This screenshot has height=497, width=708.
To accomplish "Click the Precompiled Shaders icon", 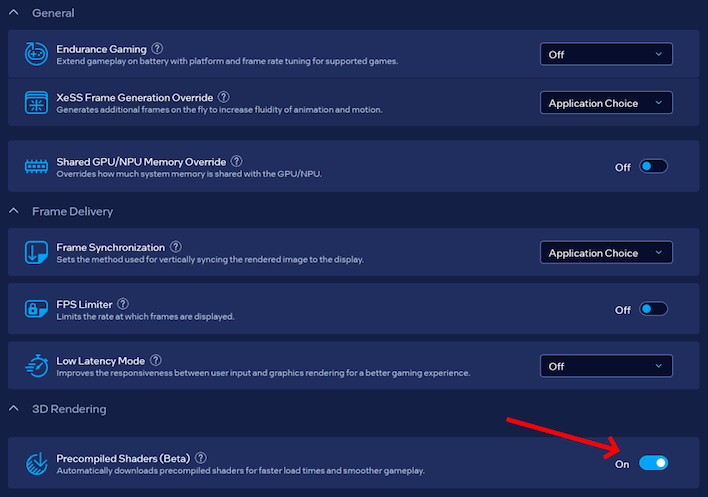I will pyautogui.click(x=37, y=463).
